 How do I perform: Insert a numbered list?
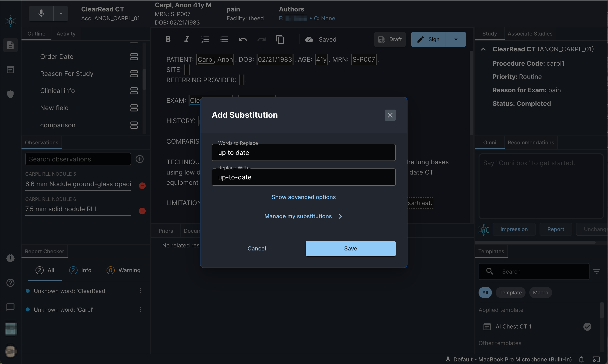tap(205, 39)
